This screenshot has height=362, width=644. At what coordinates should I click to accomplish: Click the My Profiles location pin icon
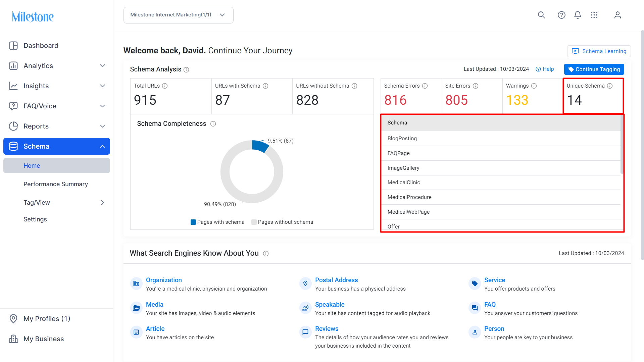[13, 319]
